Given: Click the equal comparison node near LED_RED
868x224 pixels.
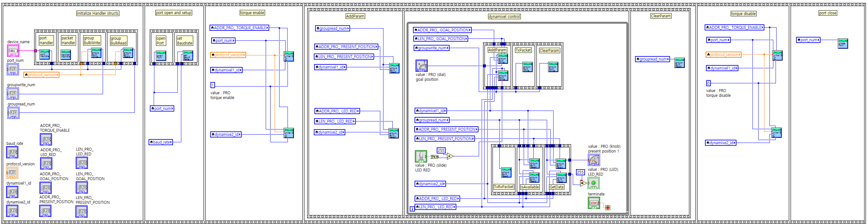Looking at the screenshot, I should [x=583, y=183].
